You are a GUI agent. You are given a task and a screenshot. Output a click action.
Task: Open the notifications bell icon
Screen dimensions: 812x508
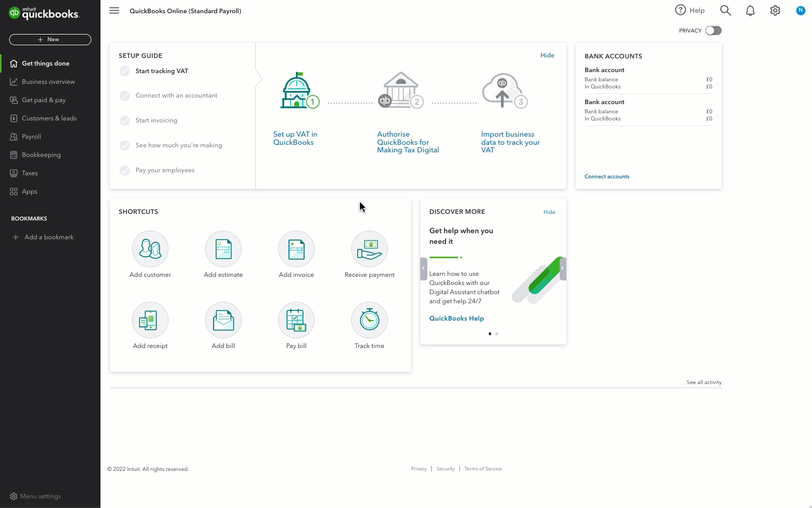[x=750, y=10]
